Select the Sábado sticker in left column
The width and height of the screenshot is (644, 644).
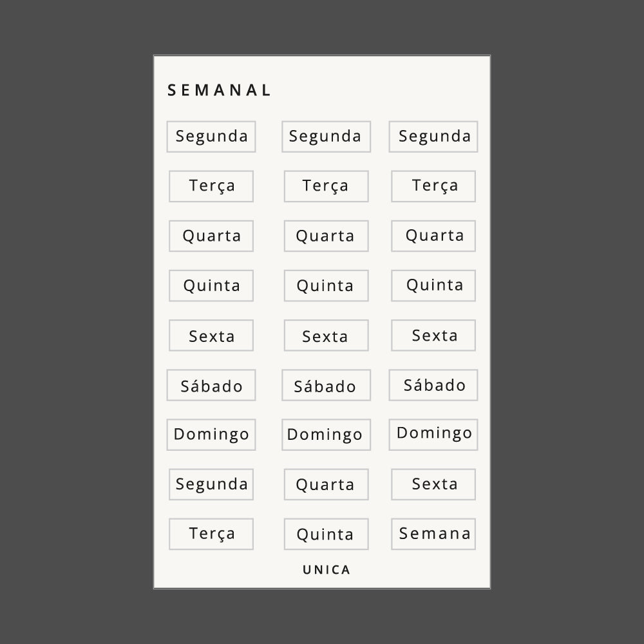click(211, 385)
